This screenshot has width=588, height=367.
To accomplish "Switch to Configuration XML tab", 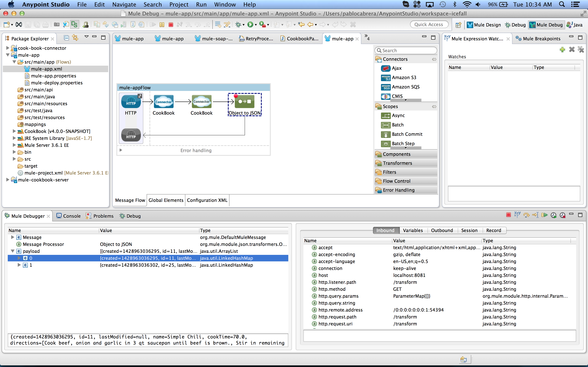I will (x=207, y=200).
